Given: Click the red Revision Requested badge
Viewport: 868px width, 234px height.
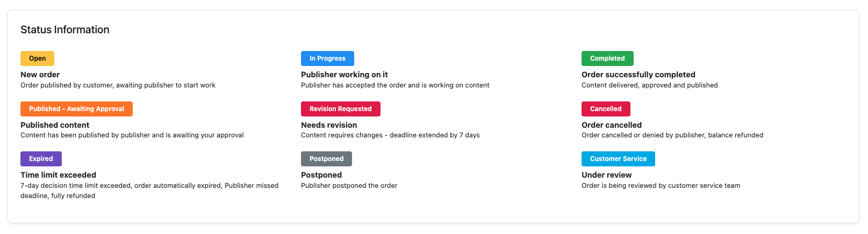Looking at the screenshot, I should click(x=340, y=109).
